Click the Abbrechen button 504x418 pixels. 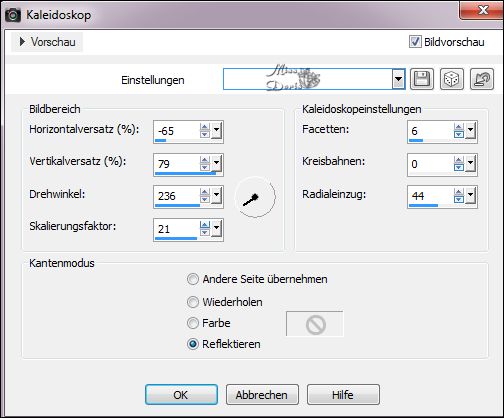262,395
